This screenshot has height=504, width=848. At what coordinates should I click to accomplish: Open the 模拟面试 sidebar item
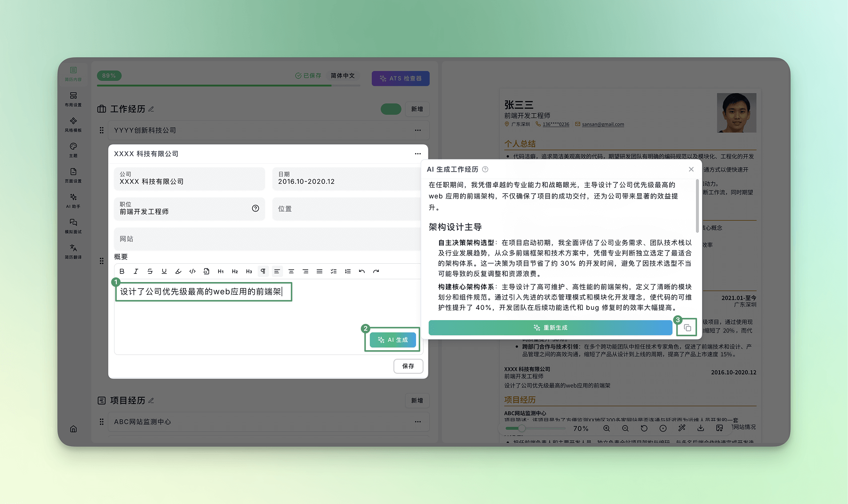coord(73,226)
